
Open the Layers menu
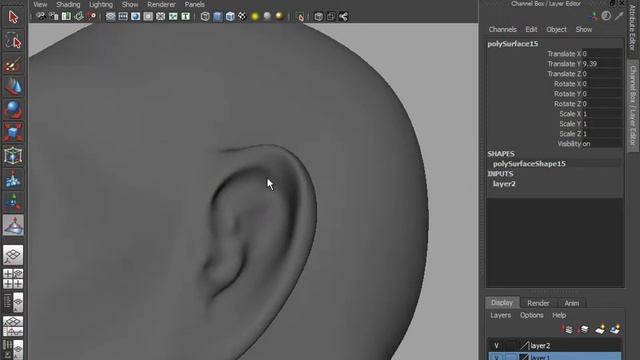[x=500, y=315]
